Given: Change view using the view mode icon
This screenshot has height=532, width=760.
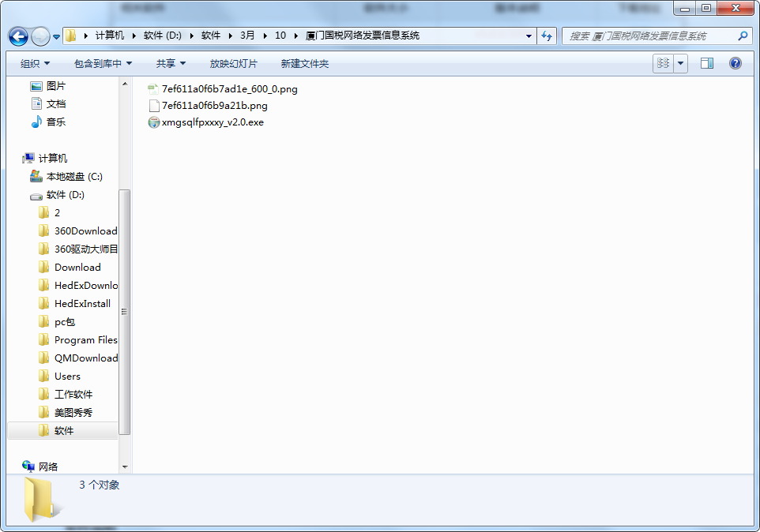Looking at the screenshot, I should (663, 63).
